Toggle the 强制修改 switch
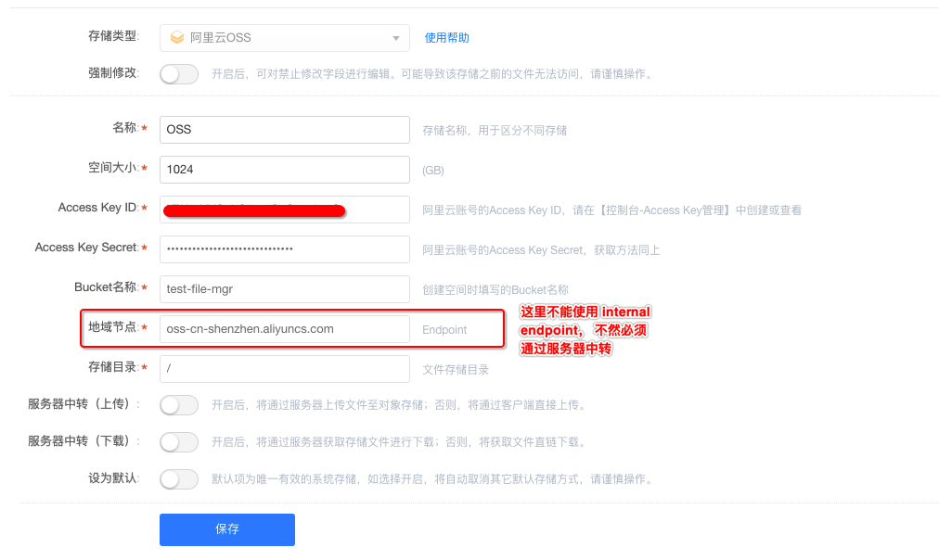 coord(179,74)
